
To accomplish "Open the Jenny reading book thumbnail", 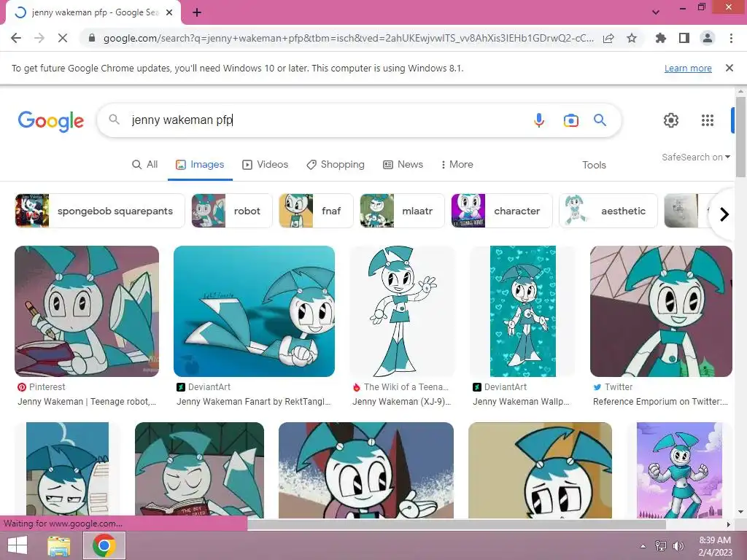I will pos(199,470).
